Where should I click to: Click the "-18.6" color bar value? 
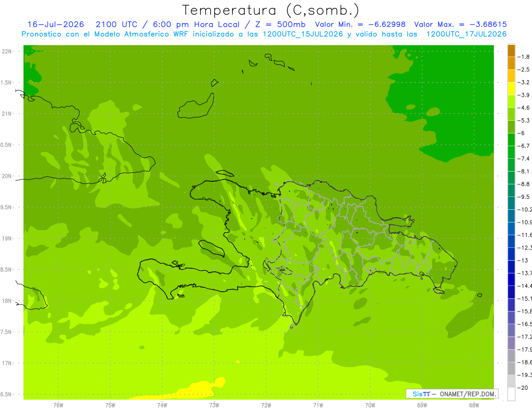pyautogui.click(x=525, y=362)
